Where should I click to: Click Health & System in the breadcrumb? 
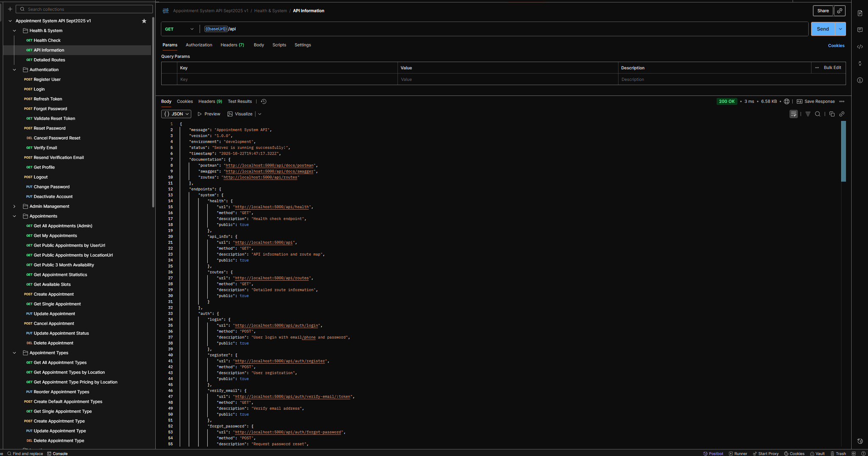coord(270,11)
